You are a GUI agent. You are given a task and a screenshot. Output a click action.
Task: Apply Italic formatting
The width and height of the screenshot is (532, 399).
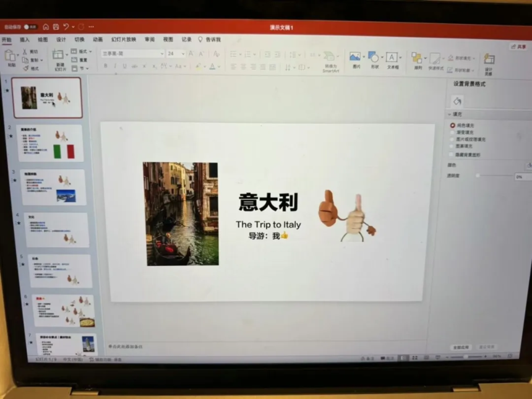115,66
